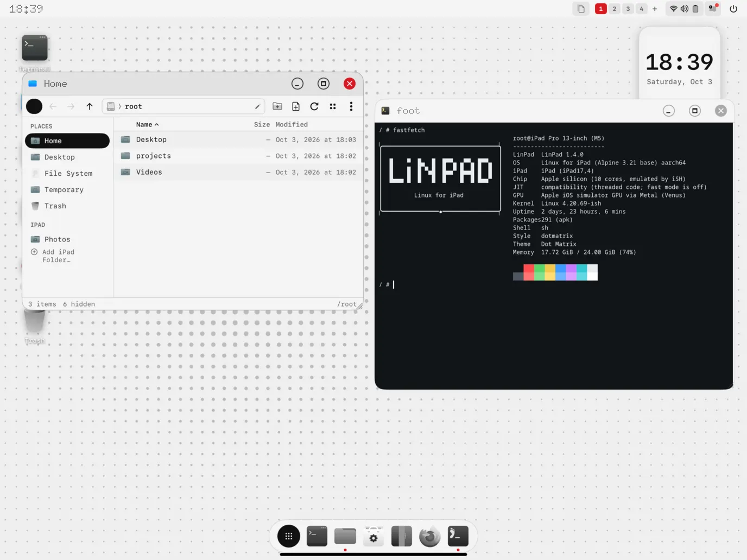The image size is (747, 560).
Task: Go up to the parent directory
Action: [90, 106]
